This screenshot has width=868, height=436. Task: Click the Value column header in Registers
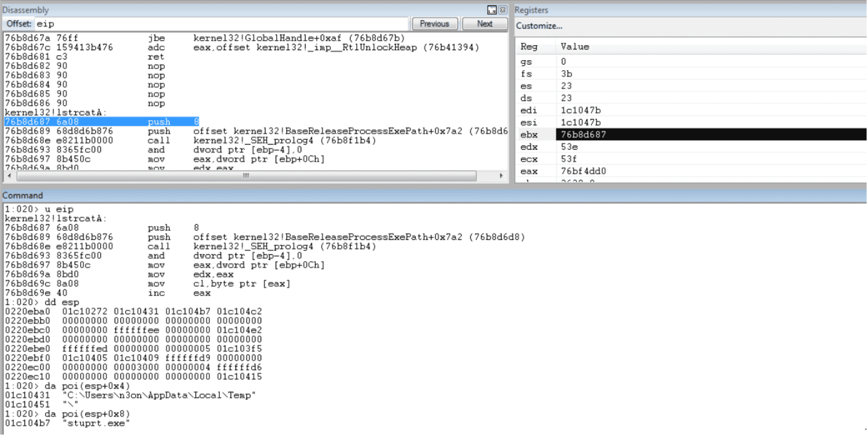[575, 47]
